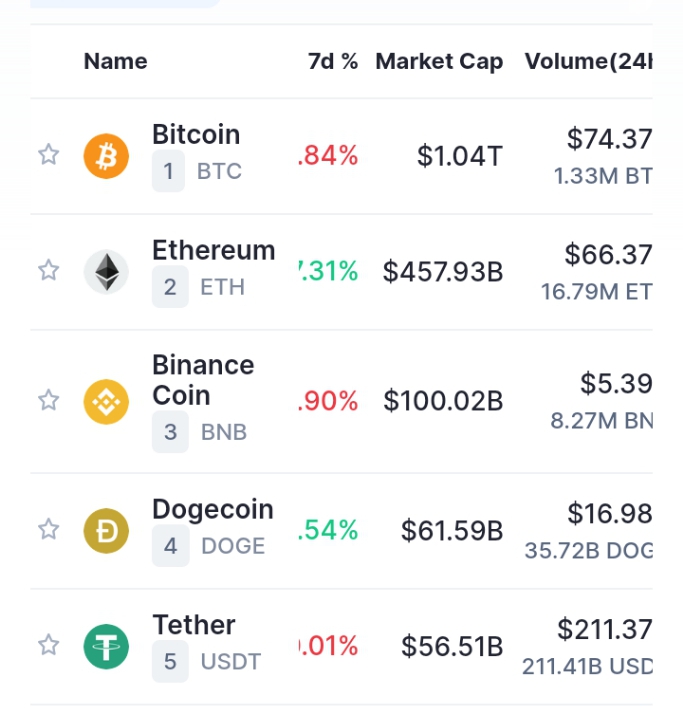Open the Dogecoin name link
The height and width of the screenshot is (710, 683).
click(213, 510)
